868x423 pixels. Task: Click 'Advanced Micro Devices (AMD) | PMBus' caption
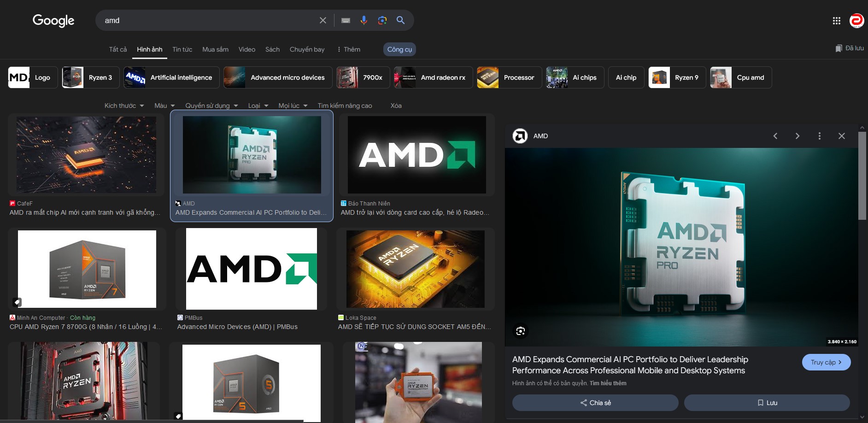click(237, 327)
